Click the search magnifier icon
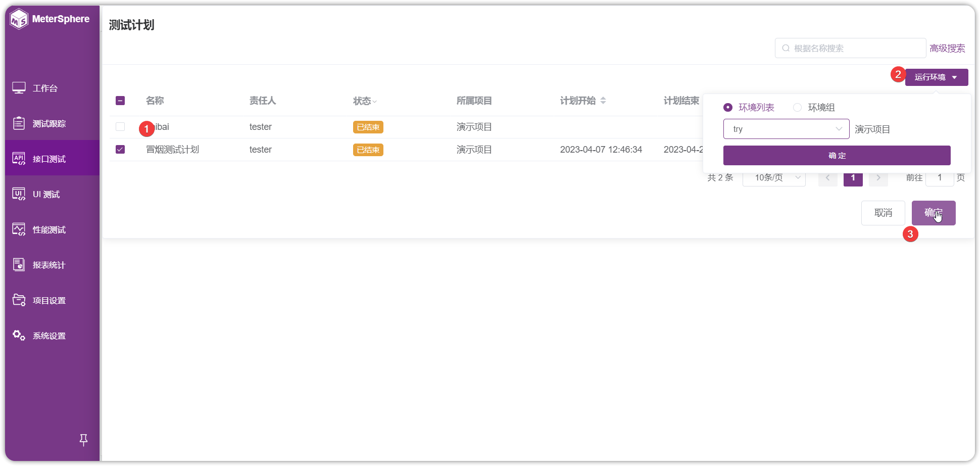This screenshot has width=980, height=466. pyautogui.click(x=786, y=48)
